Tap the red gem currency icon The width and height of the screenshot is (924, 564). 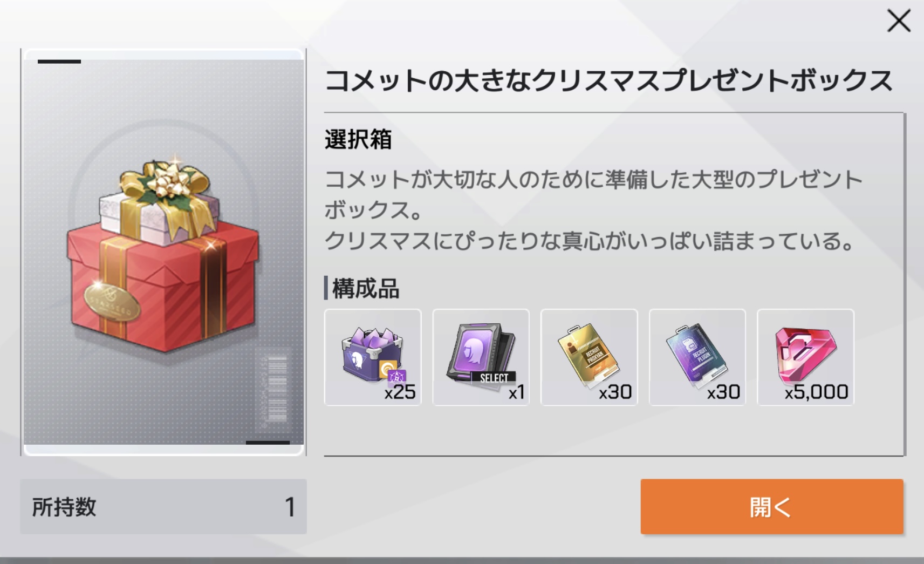(805, 357)
